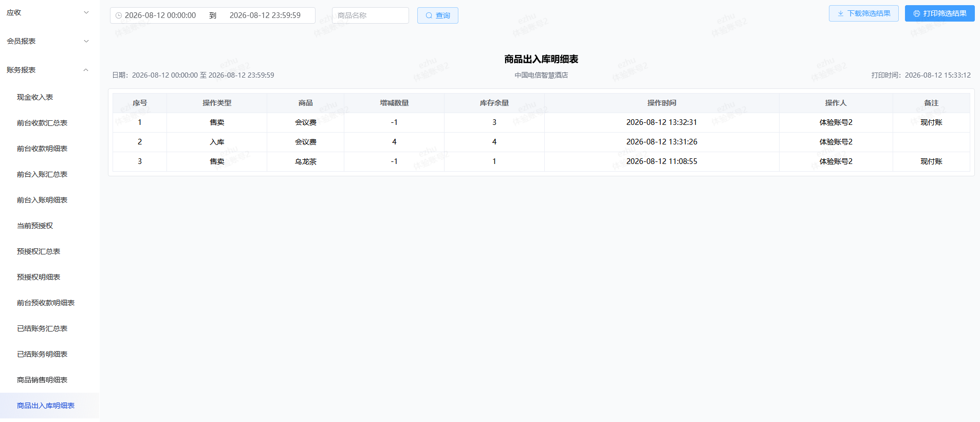Click 会议费 in the row timestamped 13:32:31
This screenshot has width=980, height=422.
pos(306,122)
